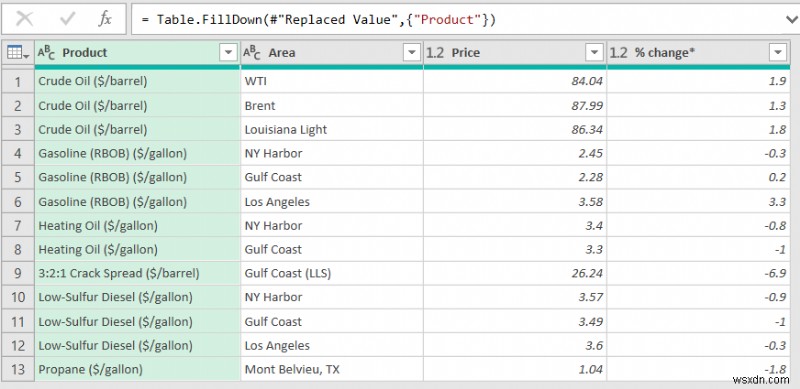The image size is (800, 389).
Task: Select row number 6
Action: coord(18,201)
